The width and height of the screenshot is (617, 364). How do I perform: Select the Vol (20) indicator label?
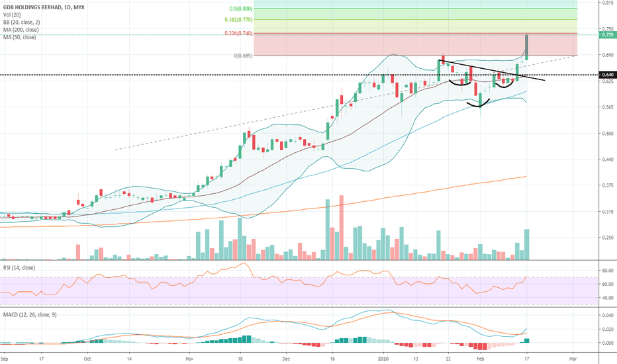tap(12, 15)
